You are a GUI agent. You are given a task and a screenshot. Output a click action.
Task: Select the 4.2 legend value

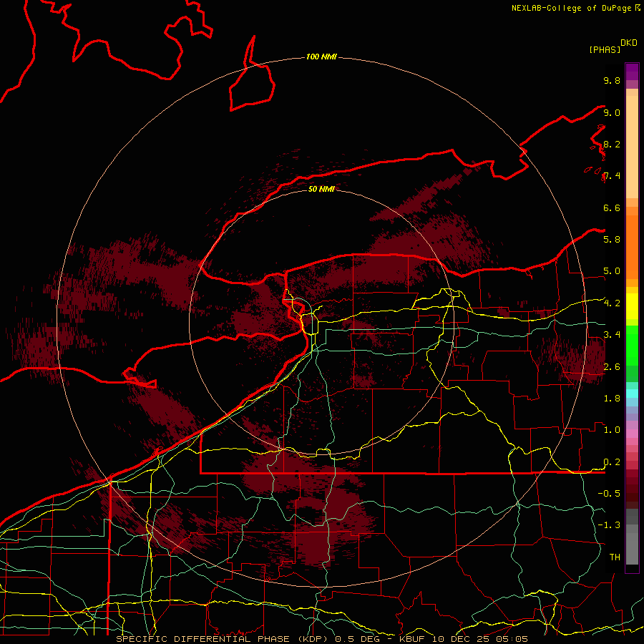tap(612, 303)
